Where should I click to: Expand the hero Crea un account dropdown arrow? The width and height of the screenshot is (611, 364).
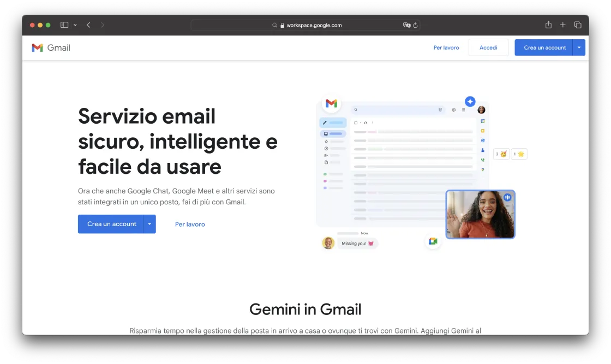(x=149, y=225)
